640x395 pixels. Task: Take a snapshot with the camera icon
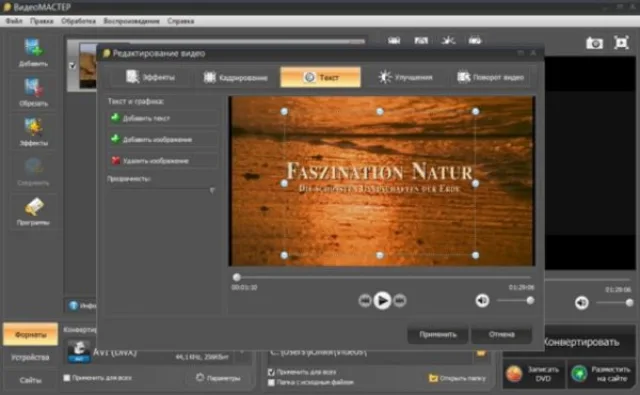[x=594, y=43]
